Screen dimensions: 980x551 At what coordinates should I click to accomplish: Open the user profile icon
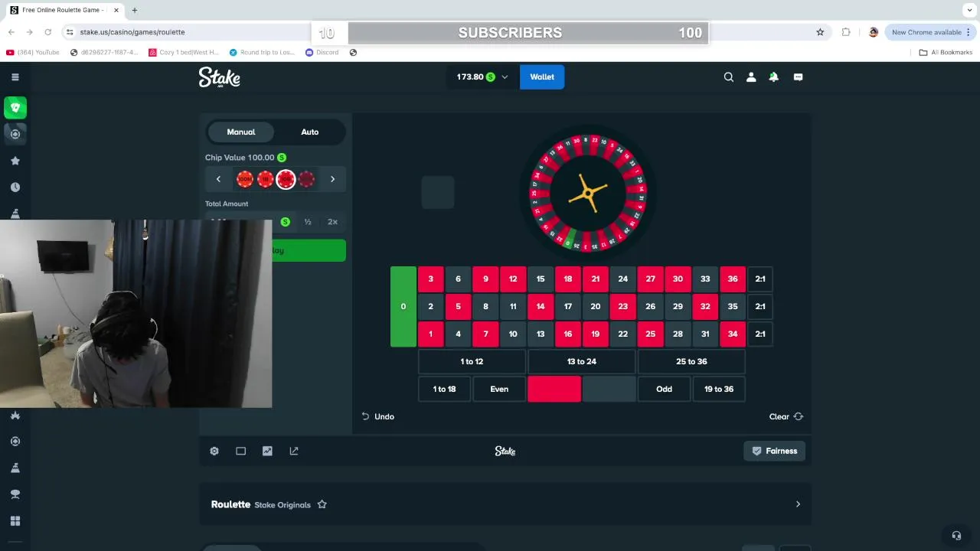point(751,77)
